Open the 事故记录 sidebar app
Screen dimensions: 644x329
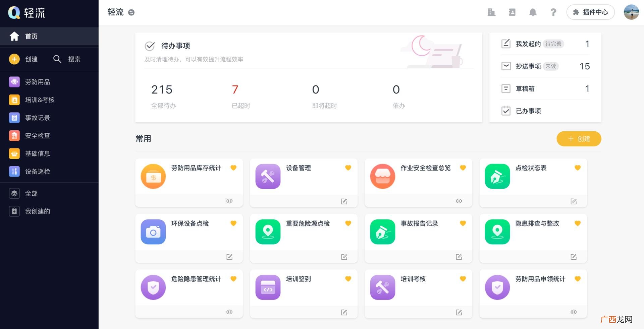pos(49,118)
